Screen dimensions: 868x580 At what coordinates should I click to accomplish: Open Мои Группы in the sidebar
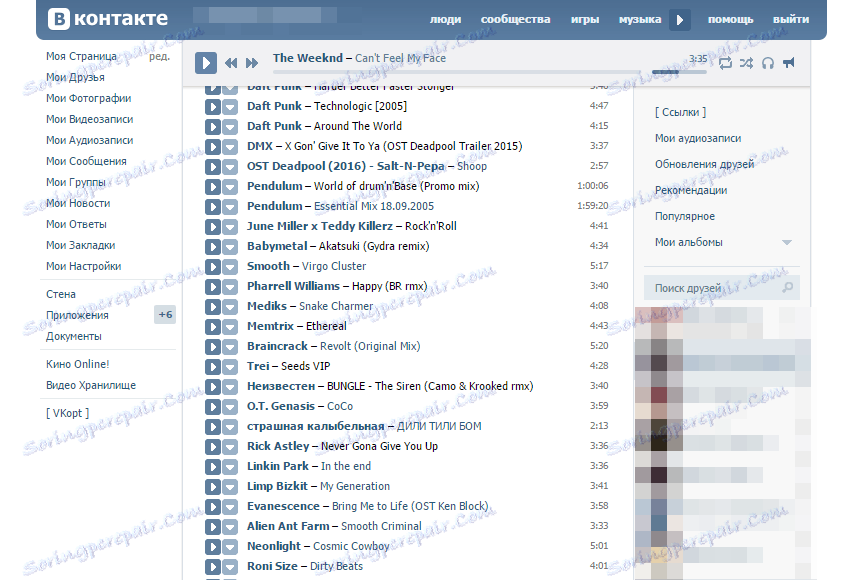tap(76, 182)
